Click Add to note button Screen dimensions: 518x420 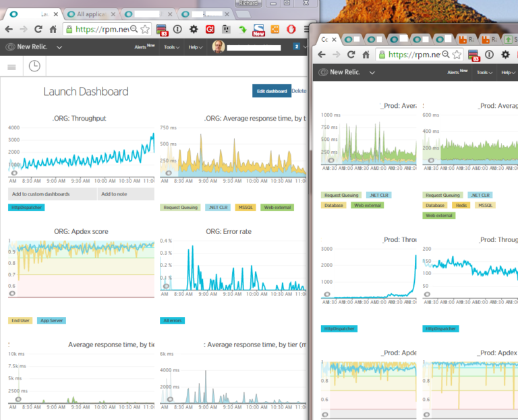126,194
